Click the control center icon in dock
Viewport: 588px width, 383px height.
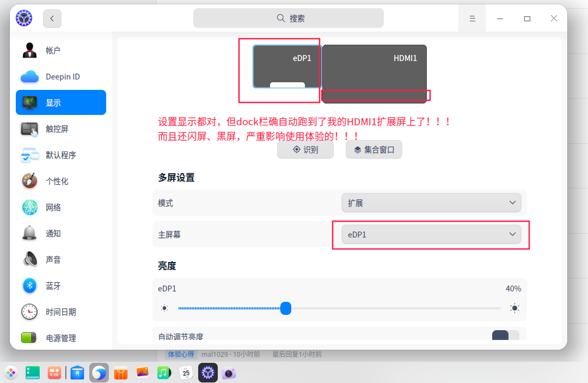208,373
